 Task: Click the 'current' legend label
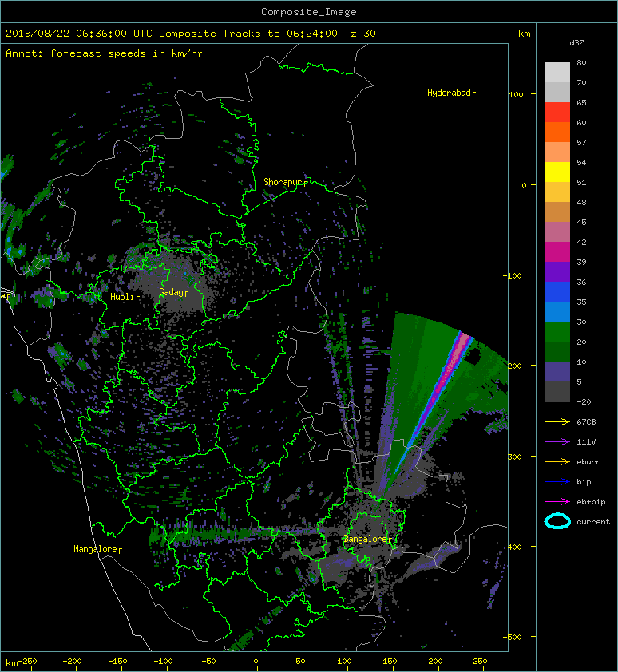point(593,522)
